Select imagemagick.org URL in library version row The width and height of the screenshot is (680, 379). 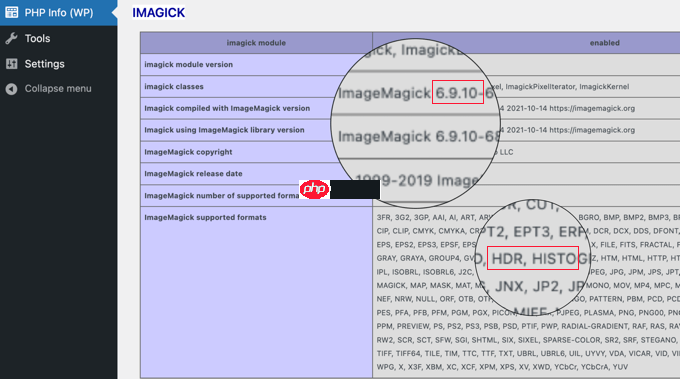coord(592,130)
